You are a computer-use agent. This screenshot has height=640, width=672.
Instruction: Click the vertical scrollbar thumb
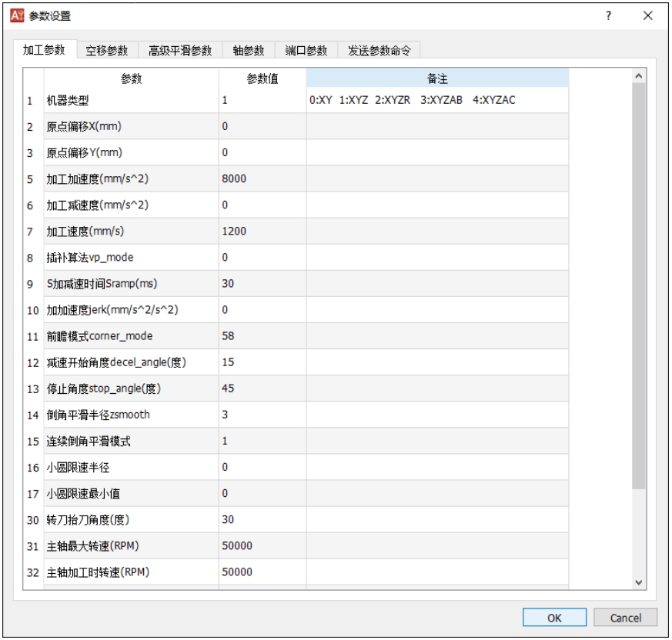tap(639, 285)
